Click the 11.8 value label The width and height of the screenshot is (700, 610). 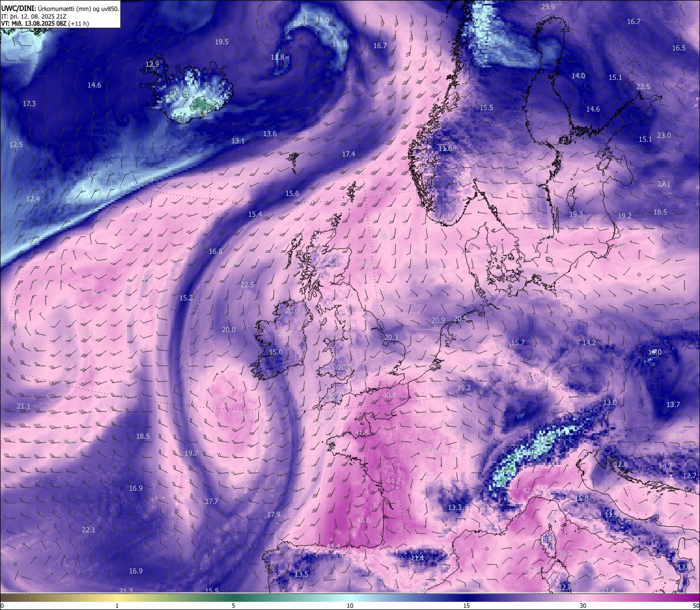[x=278, y=57]
